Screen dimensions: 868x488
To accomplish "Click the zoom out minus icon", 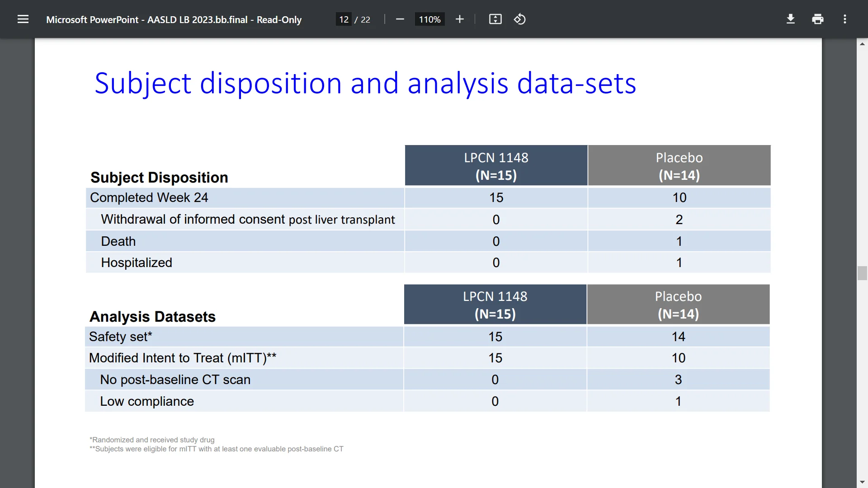I will [x=400, y=19].
